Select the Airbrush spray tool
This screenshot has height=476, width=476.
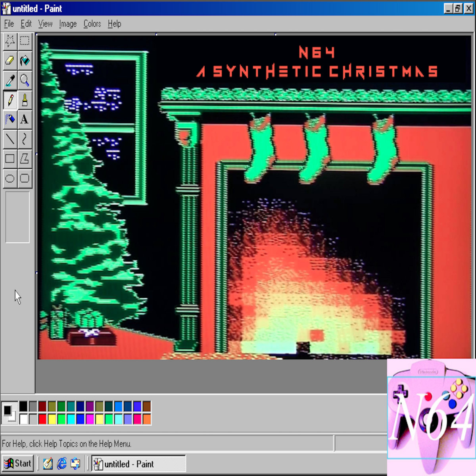(x=10, y=119)
